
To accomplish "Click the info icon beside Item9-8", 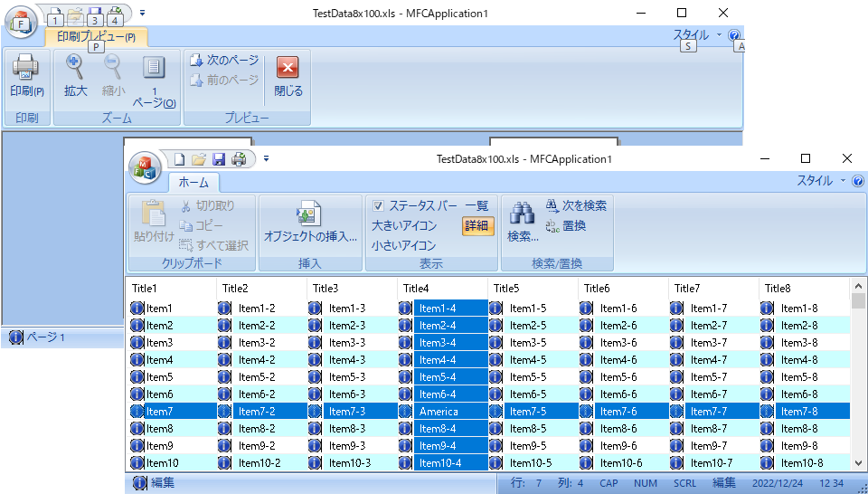I will point(767,446).
